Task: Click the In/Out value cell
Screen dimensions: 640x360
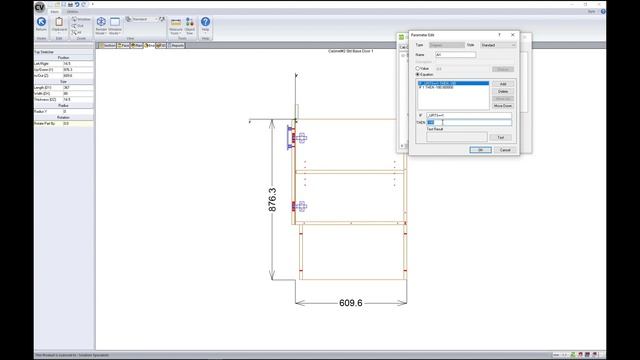Action: click(x=78, y=76)
